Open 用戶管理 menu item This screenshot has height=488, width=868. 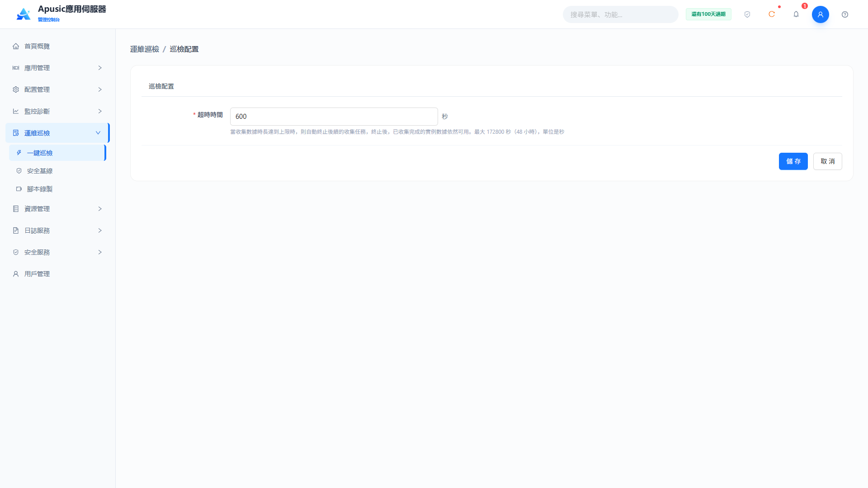click(x=57, y=274)
